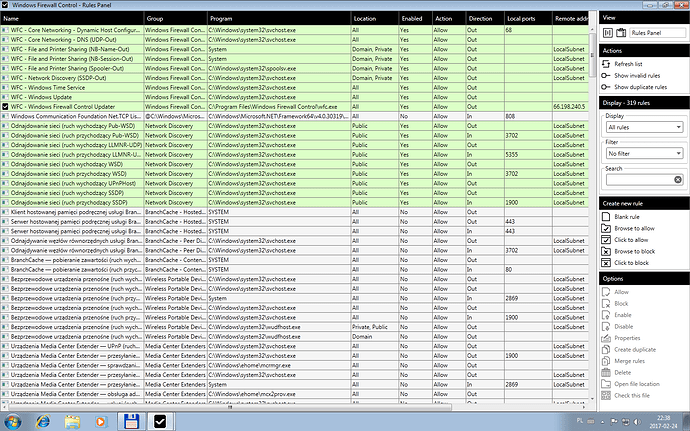The height and width of the screenshot is (431, 690).
Task: Click the Enable rule icon in Options
Action: click(606, 315)
